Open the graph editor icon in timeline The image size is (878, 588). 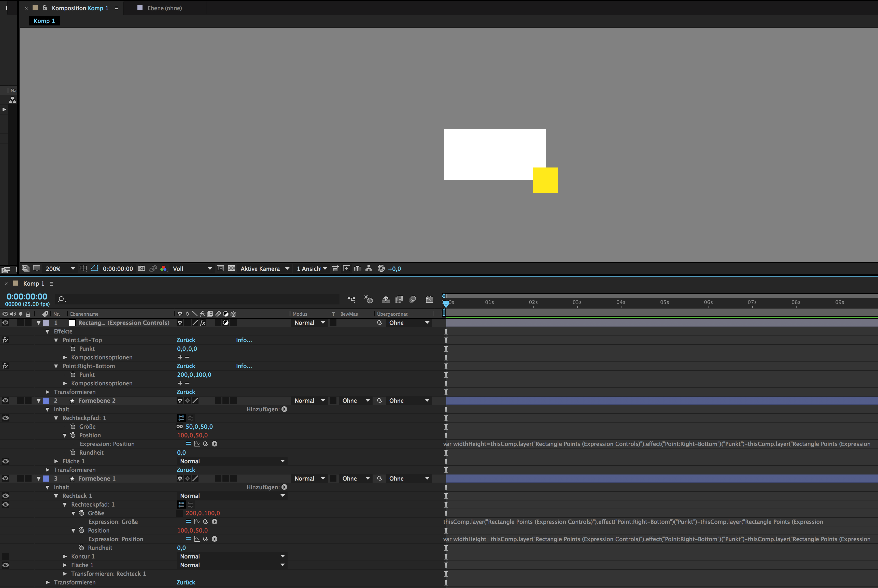(429, 299)
